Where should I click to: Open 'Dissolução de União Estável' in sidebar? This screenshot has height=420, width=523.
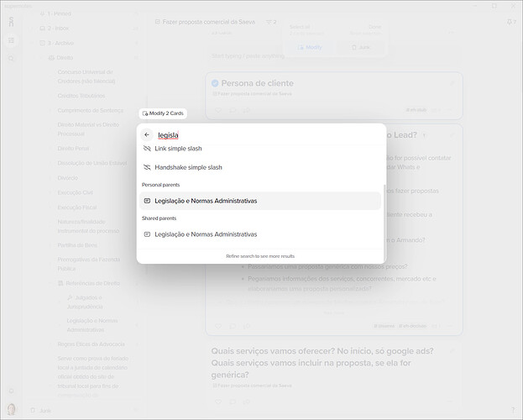click(x=92, y=163)
